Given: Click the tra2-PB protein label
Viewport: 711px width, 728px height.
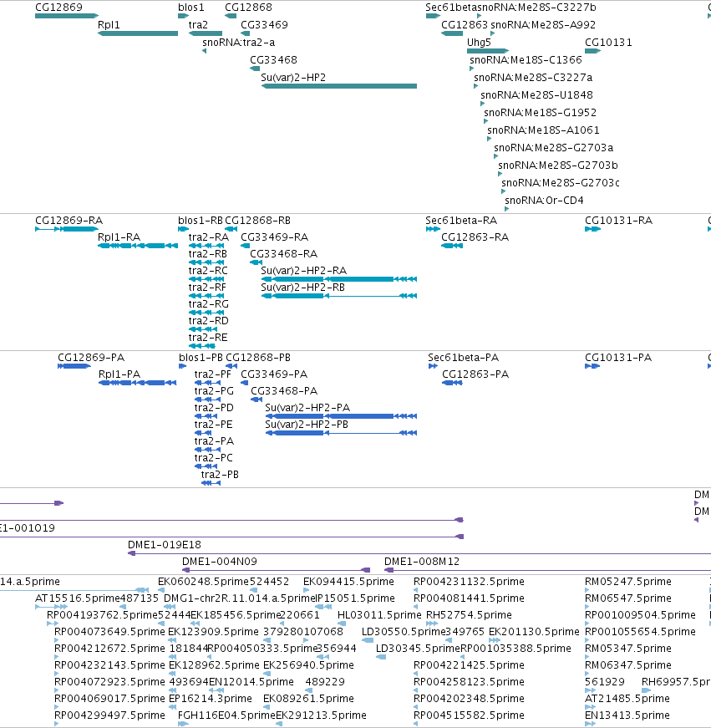Looking at the screenshot, I should [220, 475].
